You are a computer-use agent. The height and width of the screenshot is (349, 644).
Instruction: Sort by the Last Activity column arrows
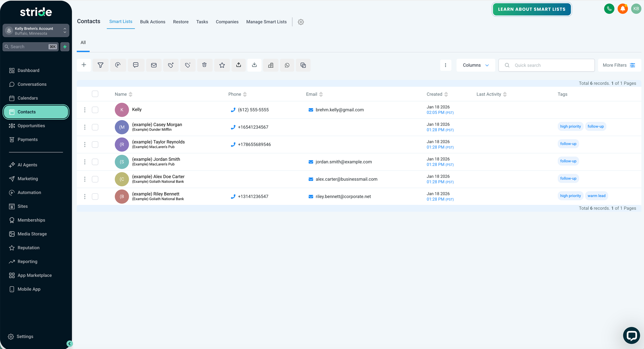pos(505,94)
